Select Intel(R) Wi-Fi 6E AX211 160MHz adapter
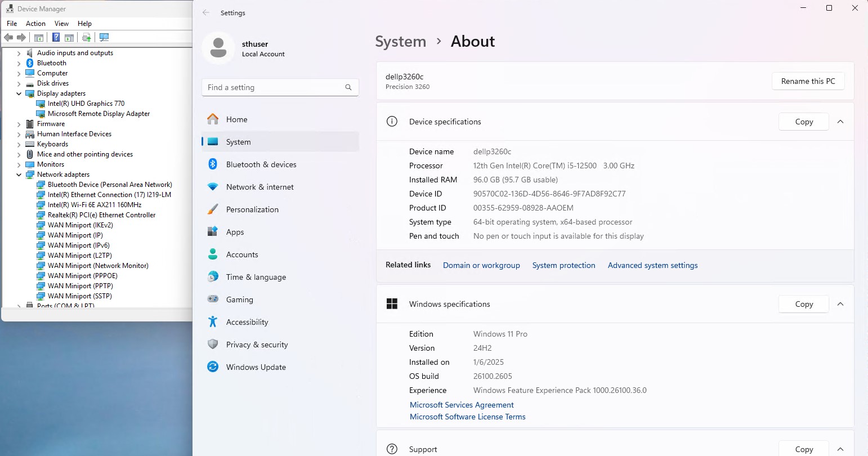Screen dimensions: 868x456 pyautogui.click(x=95, y=205)
